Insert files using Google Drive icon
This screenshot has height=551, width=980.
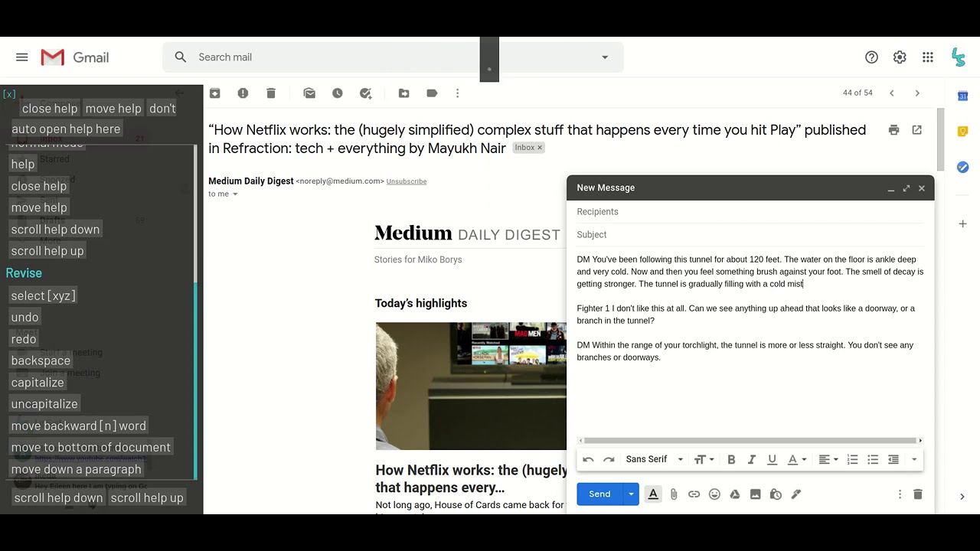click(735, 494)
